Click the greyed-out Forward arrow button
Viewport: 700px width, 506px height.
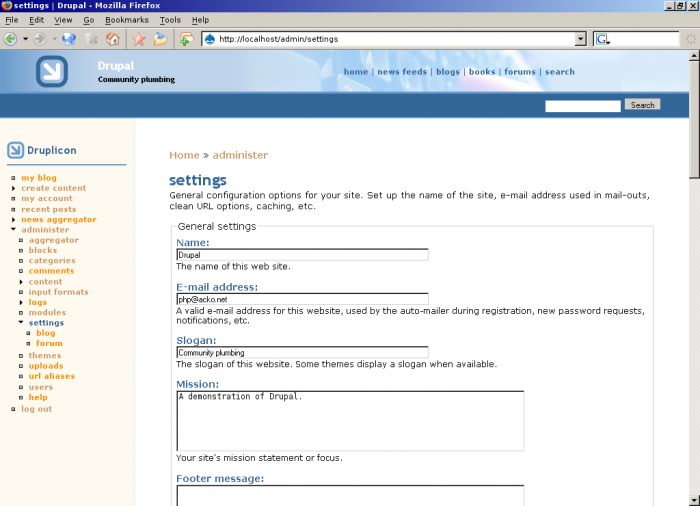tap(40, 39)
